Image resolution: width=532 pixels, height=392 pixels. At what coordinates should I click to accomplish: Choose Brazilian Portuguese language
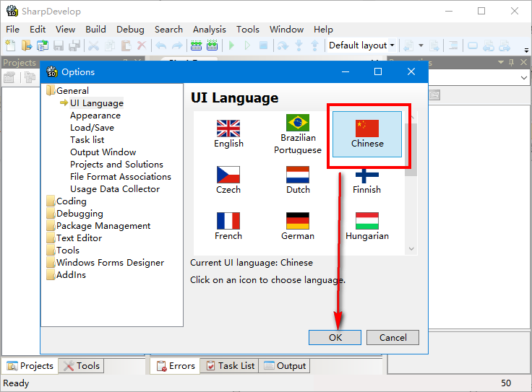298,134
